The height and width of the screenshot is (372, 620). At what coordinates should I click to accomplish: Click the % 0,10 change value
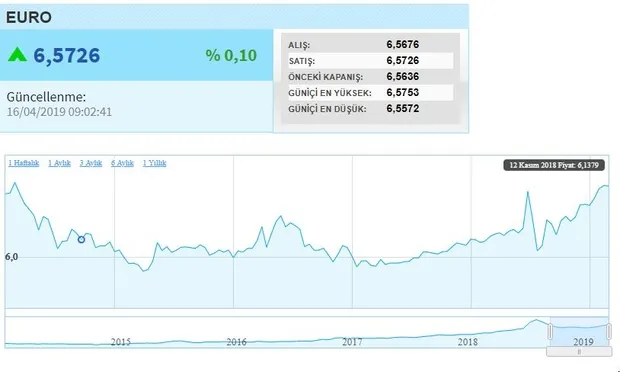tap(231, 55)
